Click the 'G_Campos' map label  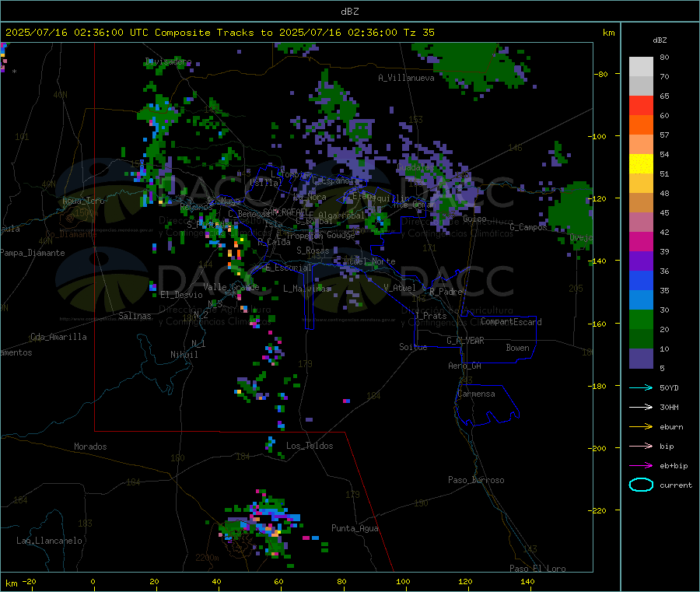click(528, 227)
